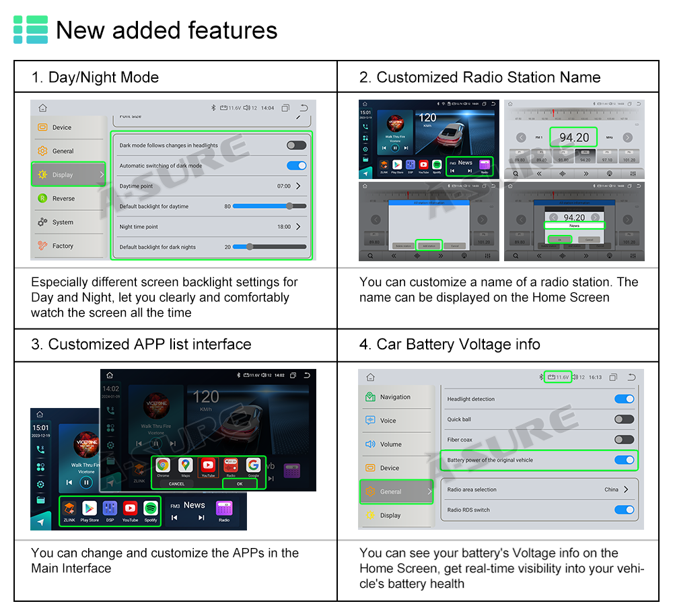Tap back arrow in battery settings screen

tap(631, 377)
